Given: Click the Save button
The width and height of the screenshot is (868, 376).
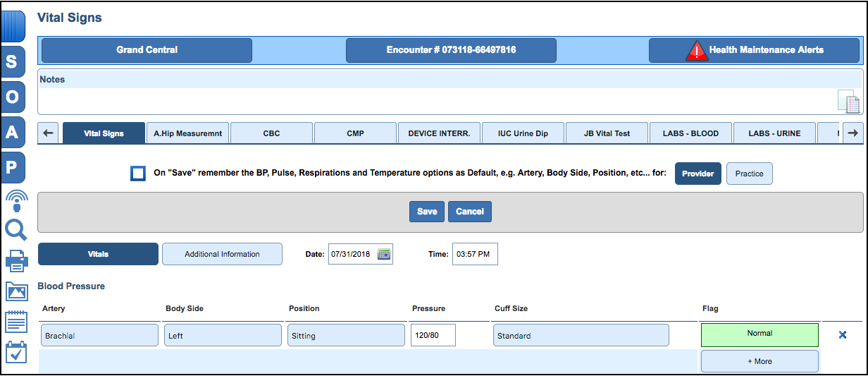Looking at the screenshot, I should [427, 212].
